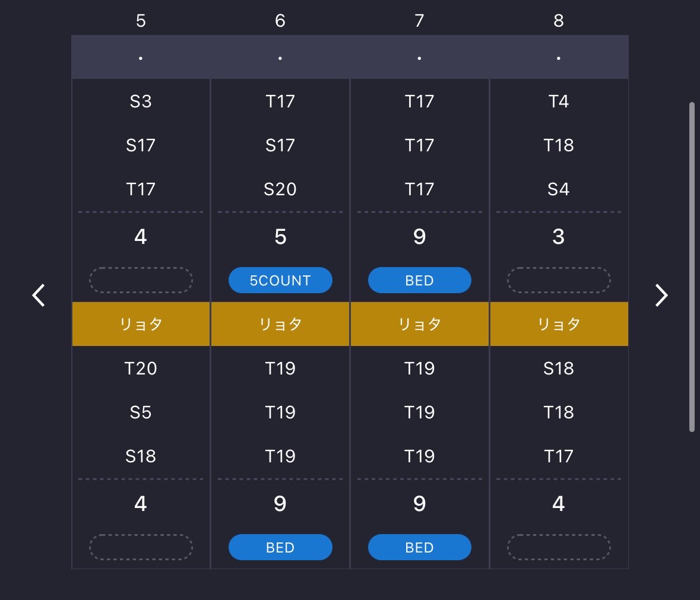
Task: Toggle the empty upper badge in round 5
Action: coord(141,280)
